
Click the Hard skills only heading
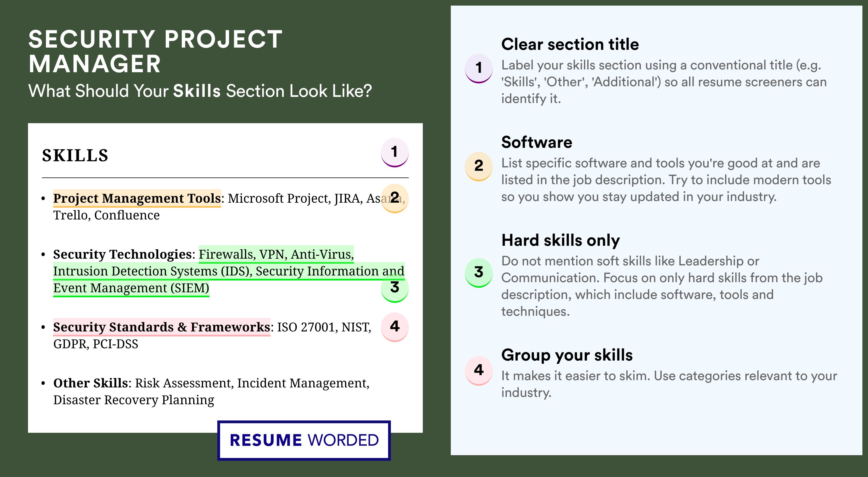coord(560,240)
